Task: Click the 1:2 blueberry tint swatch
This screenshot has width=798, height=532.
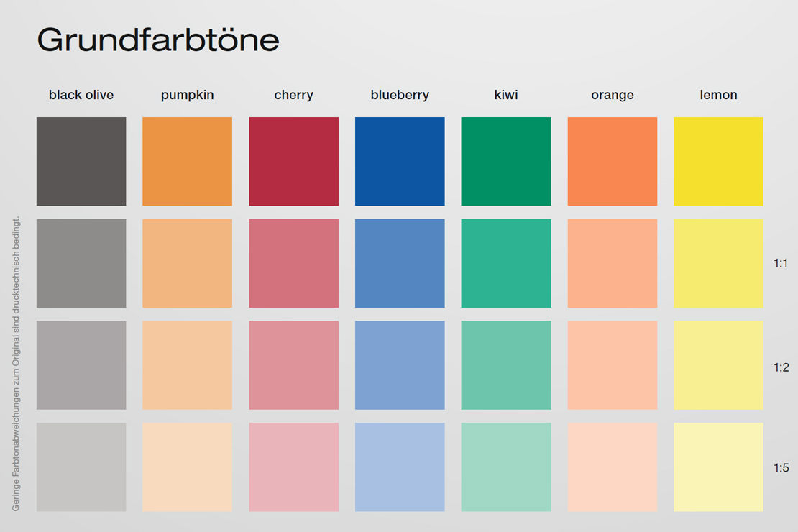Action: (x=400, y=365)
